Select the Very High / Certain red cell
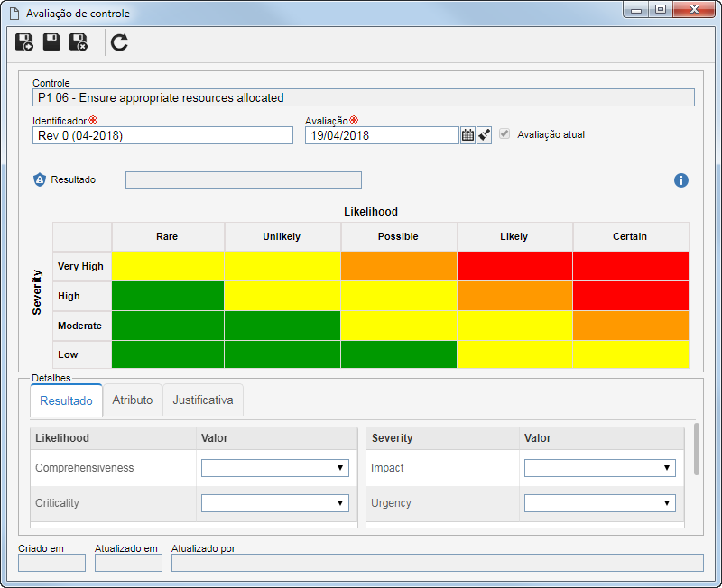This screenshot has width=722, height=588. [x=631, y=266]
